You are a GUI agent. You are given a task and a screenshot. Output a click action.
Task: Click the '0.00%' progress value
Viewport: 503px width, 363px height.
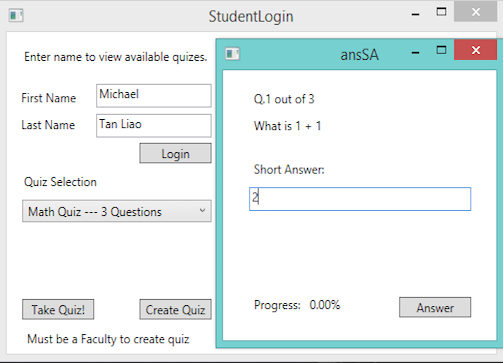[x=325, y=305]
